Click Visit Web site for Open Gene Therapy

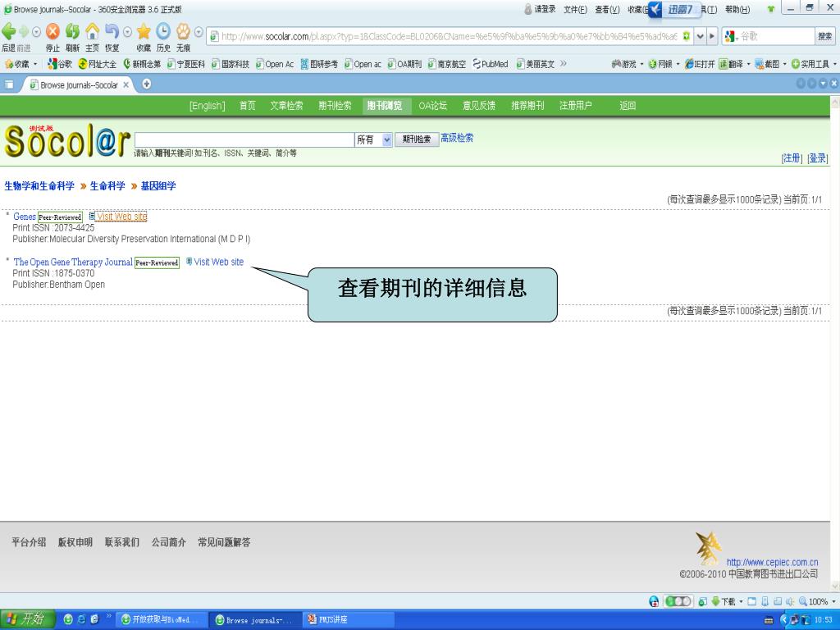click(x=218, y=262)
